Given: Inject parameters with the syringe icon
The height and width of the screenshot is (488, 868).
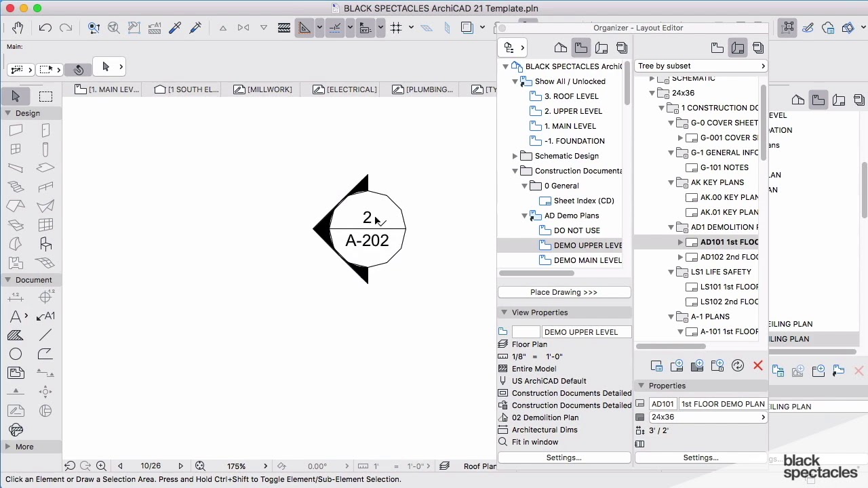Looking at the screenshot, I should point(195,28).
